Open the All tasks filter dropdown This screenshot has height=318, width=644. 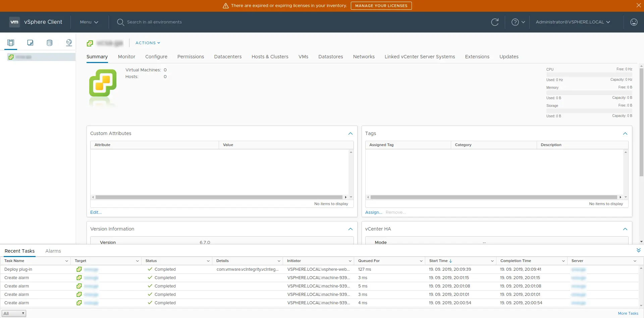point(14,313)
